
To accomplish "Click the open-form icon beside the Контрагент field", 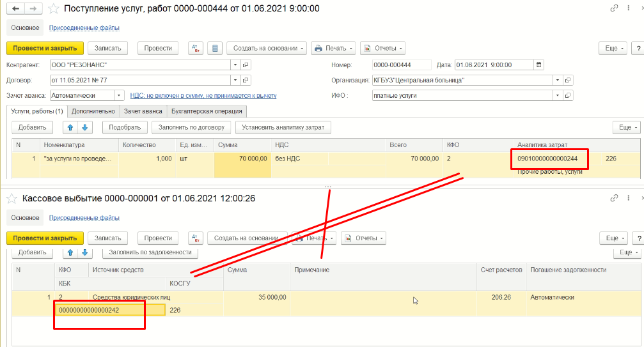I will (x=246, y=65).
